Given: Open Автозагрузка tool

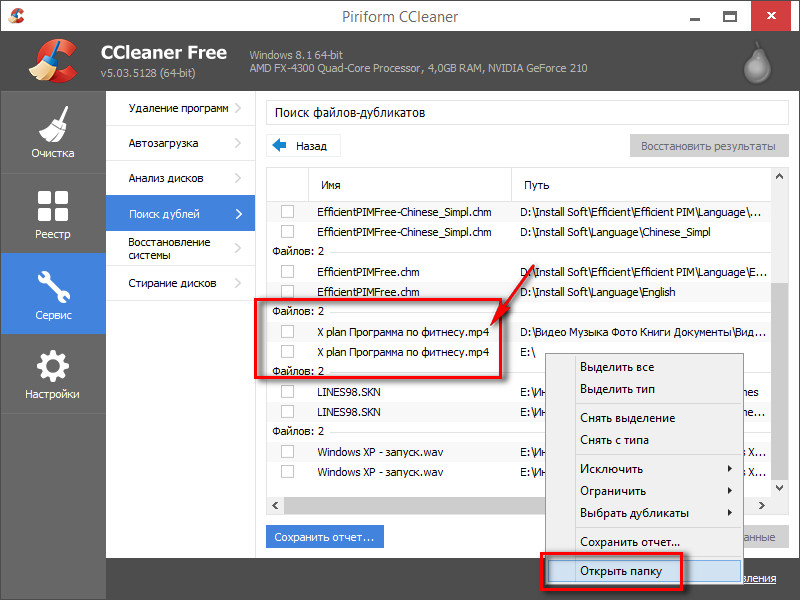Looking at the screenshot, I should coord(181,143).
